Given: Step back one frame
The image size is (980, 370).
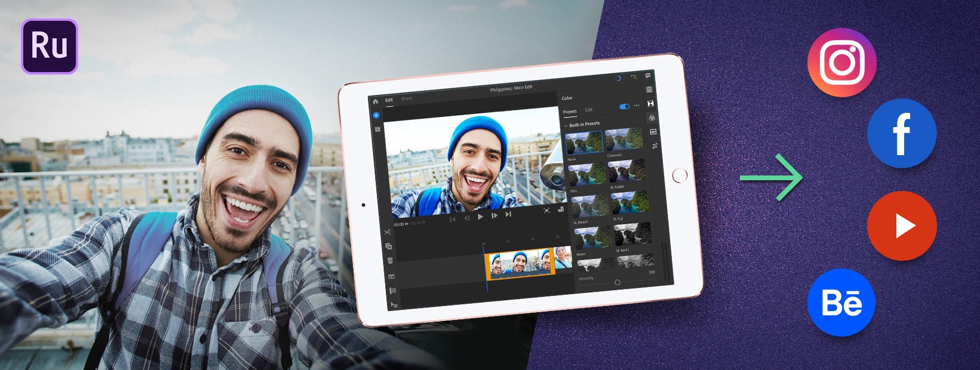Looking at the screenshot, I should (466, 218).
